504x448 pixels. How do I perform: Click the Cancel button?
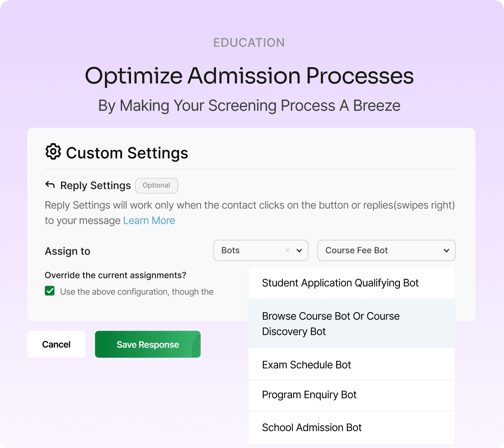tap(56, 344)
